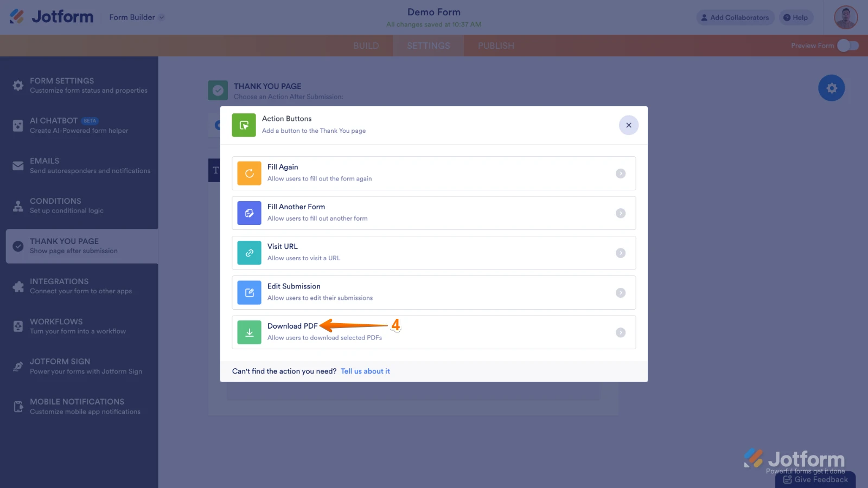Screen dimensions: 868x488
Task: Click the Demo Form title
Action: (434, 12)
